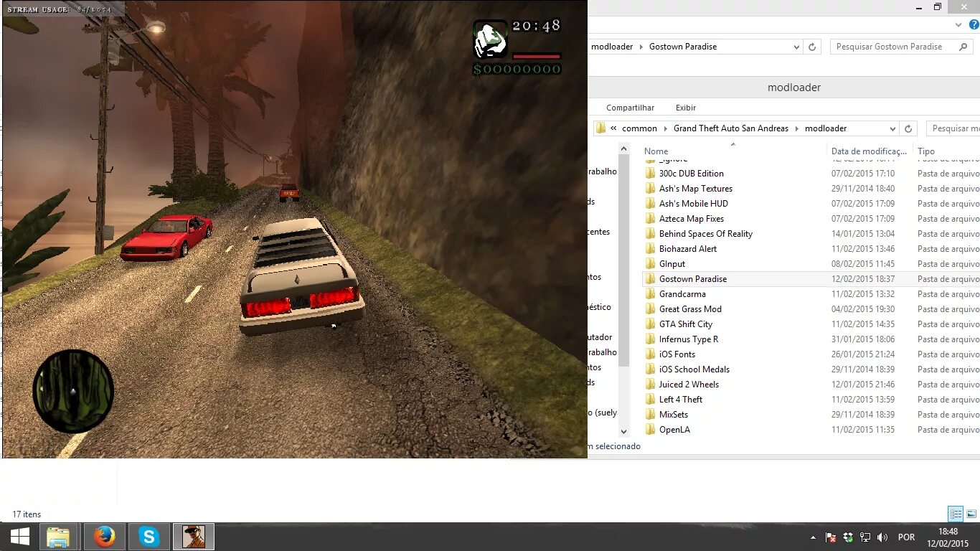Image resolution: width=980 pixels, height=551 pixels.
Task: Open the Action Center flag icon
Action: [831, 537]
